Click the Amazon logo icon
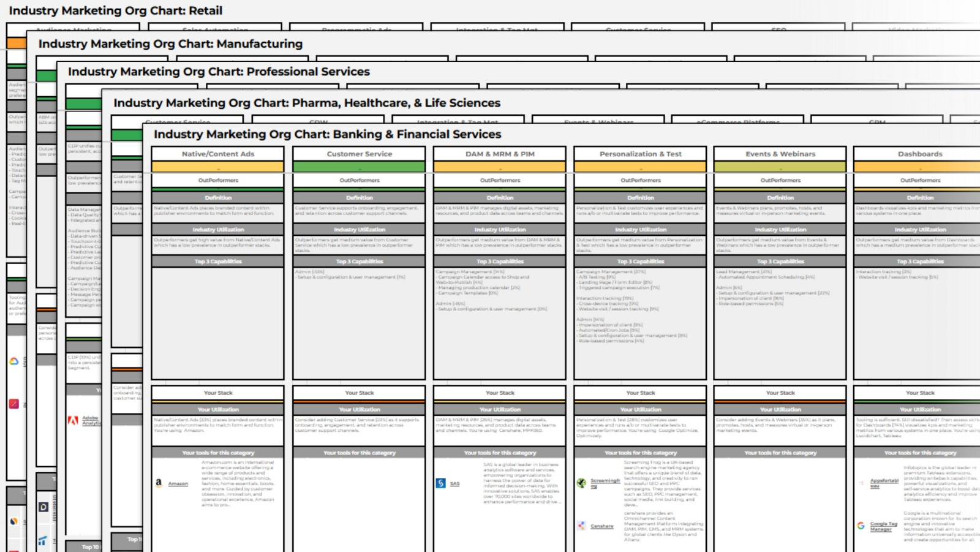This screenshot has height=552, width=980. coord(159,483)
